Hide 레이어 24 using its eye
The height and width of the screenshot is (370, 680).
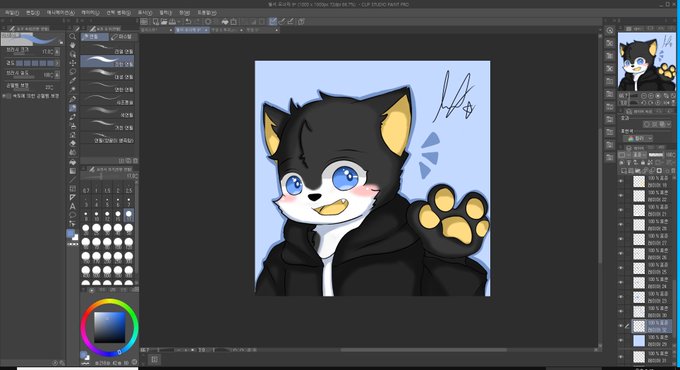coord(621,282)
